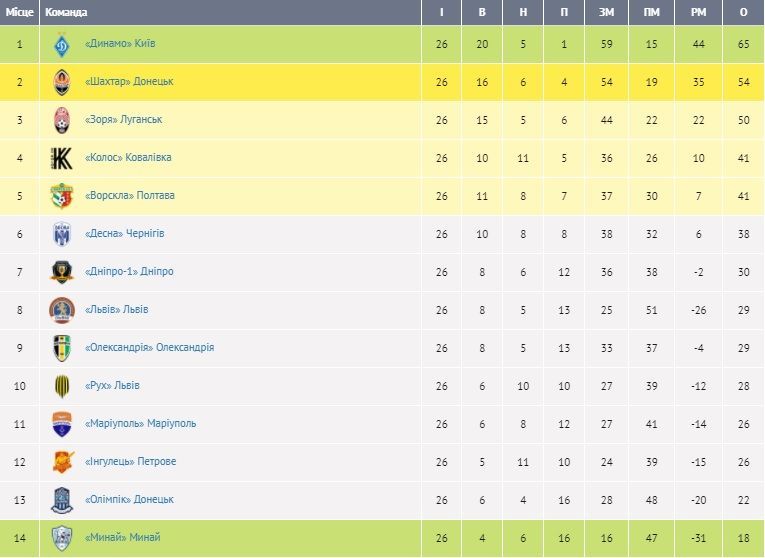Open the «Ворскла» Полтава team link
Viewport: 765px width, 558px height.
130,196
